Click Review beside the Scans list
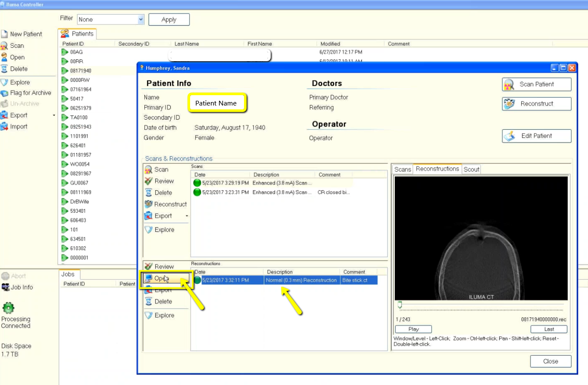Image resolution: width=588 pixels, height=385 pixels. click(160, 181)
